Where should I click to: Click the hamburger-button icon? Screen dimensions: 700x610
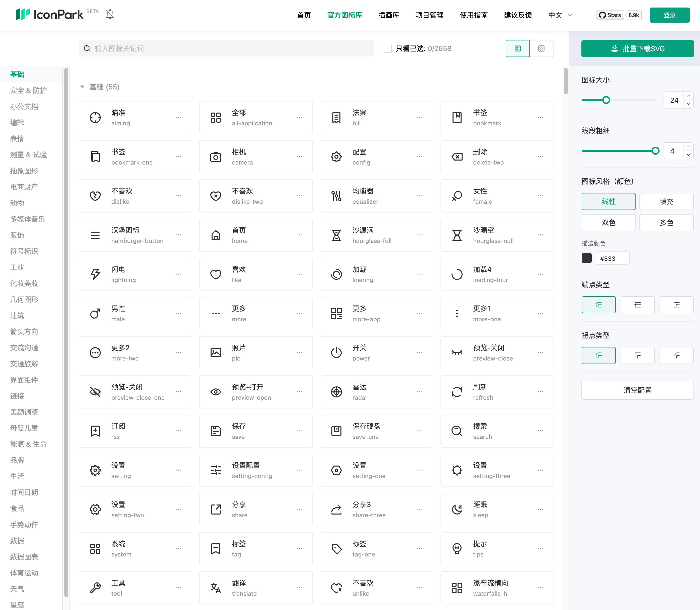pyautogui.click(x=95, y=235)
